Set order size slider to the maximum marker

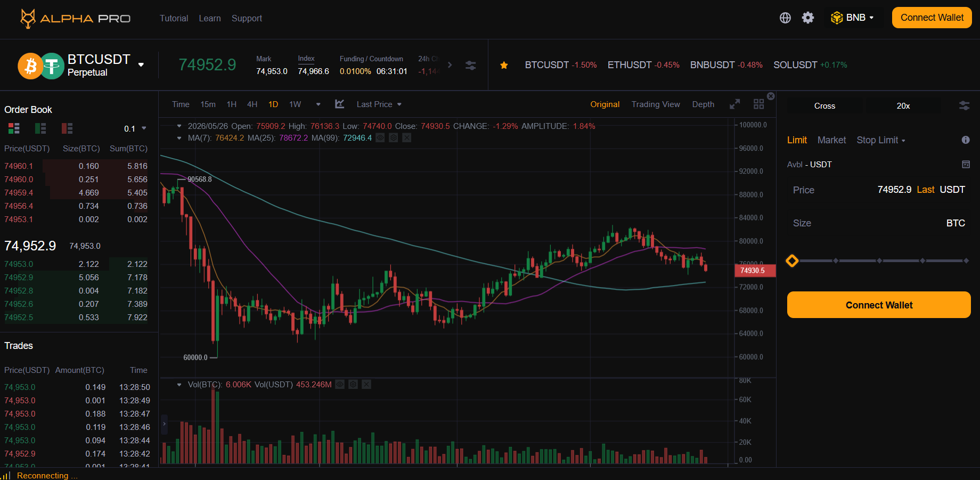click(x=966, y=261)
